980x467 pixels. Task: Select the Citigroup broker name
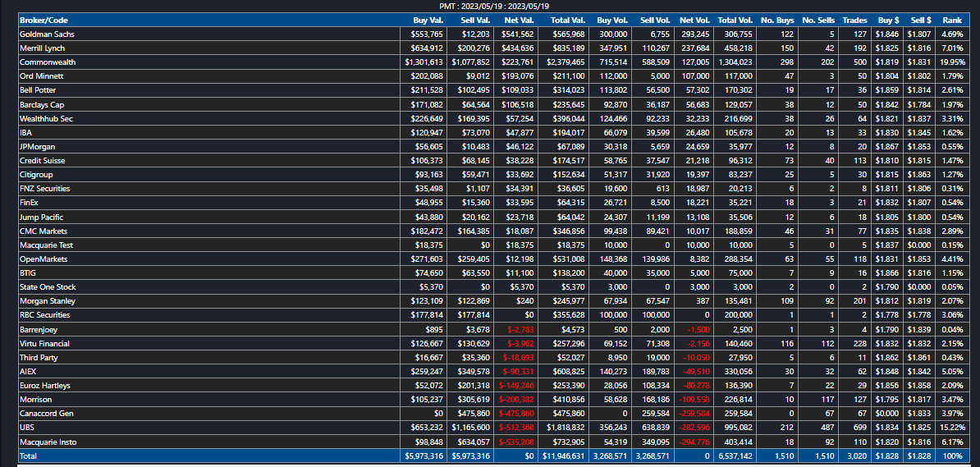coord(37,175)
